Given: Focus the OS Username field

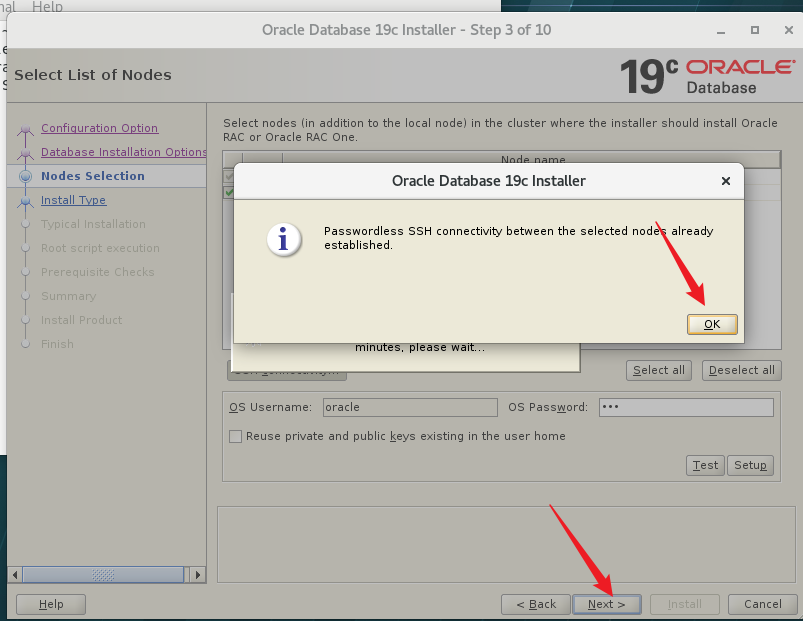Looking at the screenshot, I should (x=410, y=407).
